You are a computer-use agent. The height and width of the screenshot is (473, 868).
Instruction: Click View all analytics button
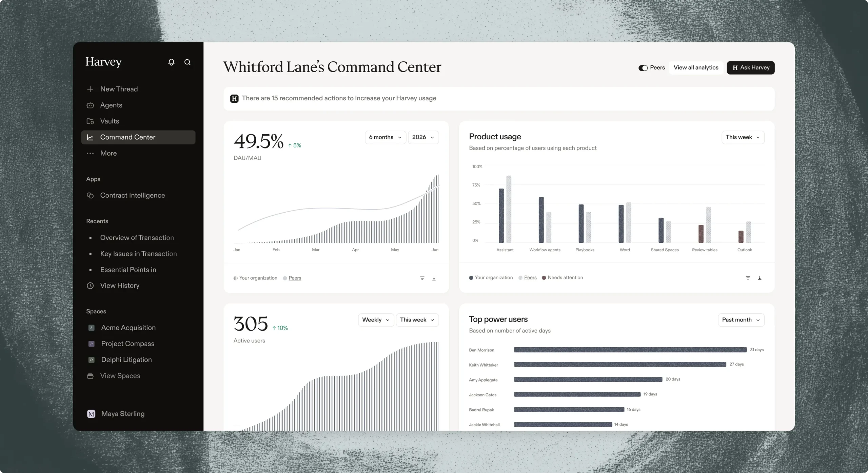(x=696, y=67)
